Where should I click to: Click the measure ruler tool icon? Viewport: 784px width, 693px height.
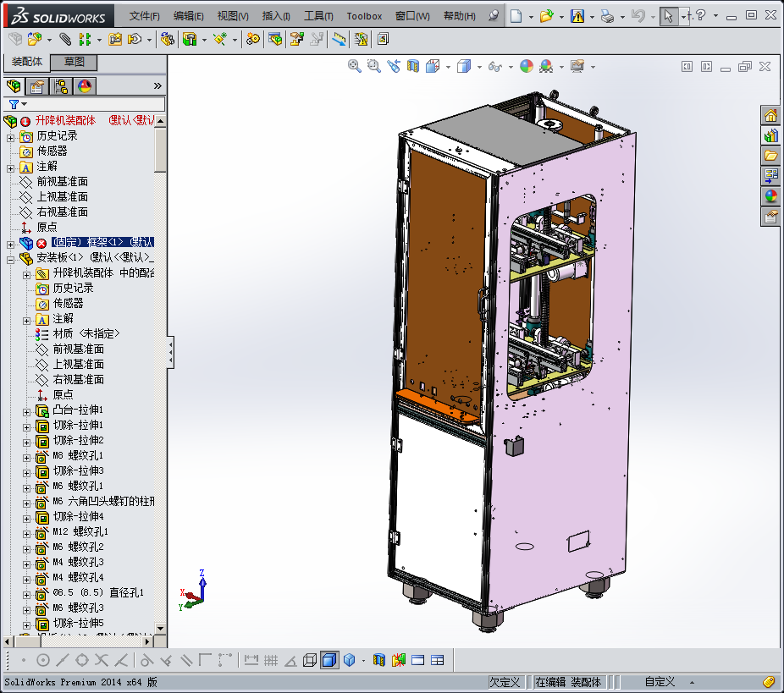point(339,39)
